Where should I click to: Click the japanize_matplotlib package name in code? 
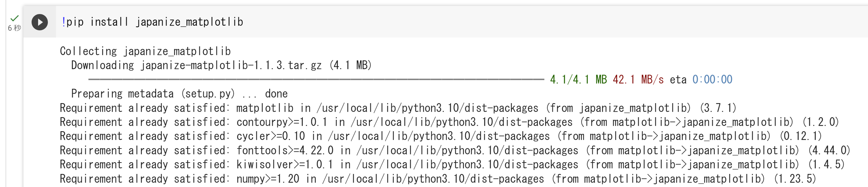click(189, 22)
